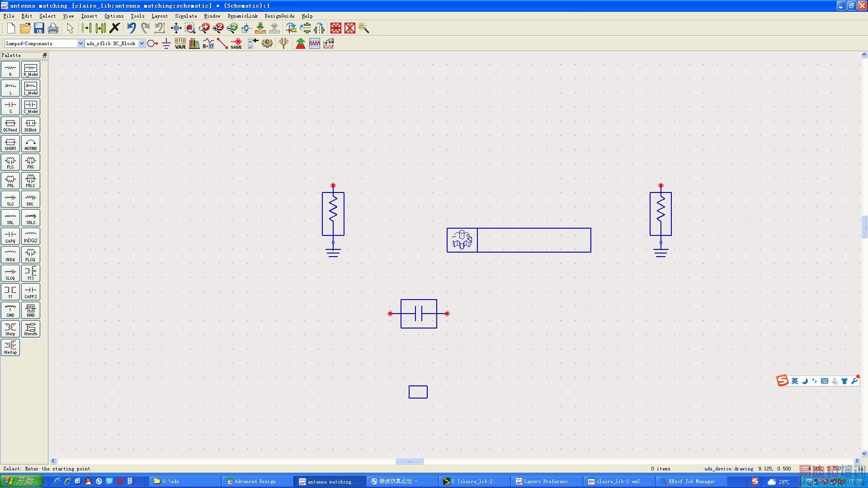
Task: Select the PRLC component from palette
Action: pyautogui.click(x=31, y=181)
